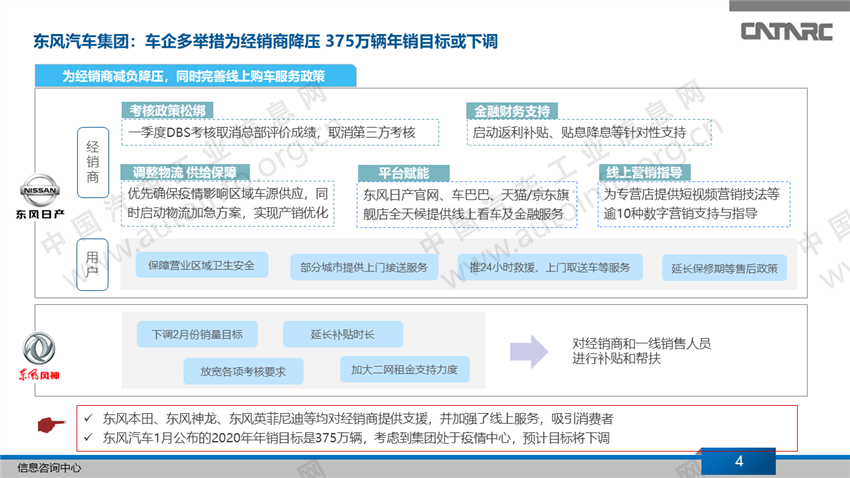
Task: Click the 延长保修期等售后政策 pill
Action: (724, 268)
